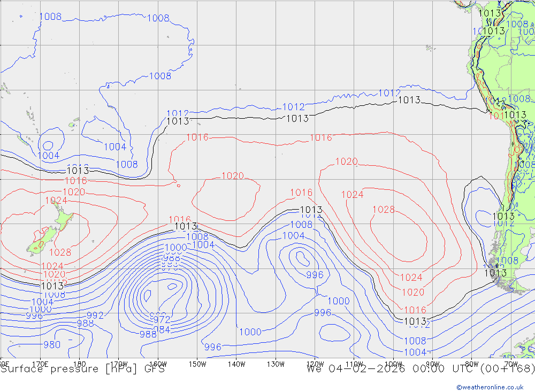Click the 170W longitude axis label
The image size is (535, 392).
(119, 364)
